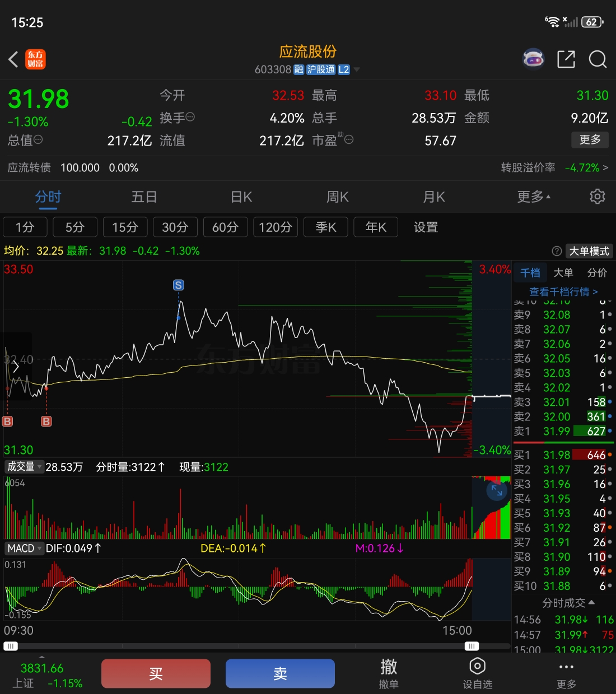Screen dimensions: 616x694
Task: Tap the 撤单 cancel order icon
Action: tap(389, 673)
